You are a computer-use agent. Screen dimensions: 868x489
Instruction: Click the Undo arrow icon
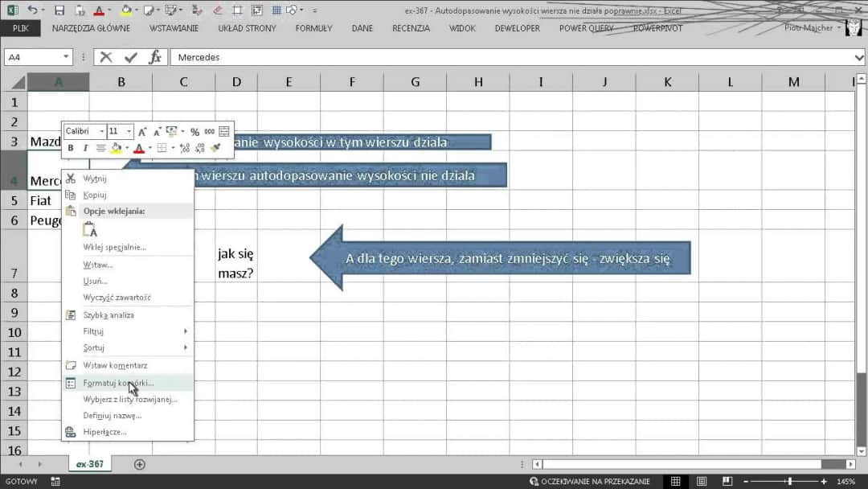[32, 10]
